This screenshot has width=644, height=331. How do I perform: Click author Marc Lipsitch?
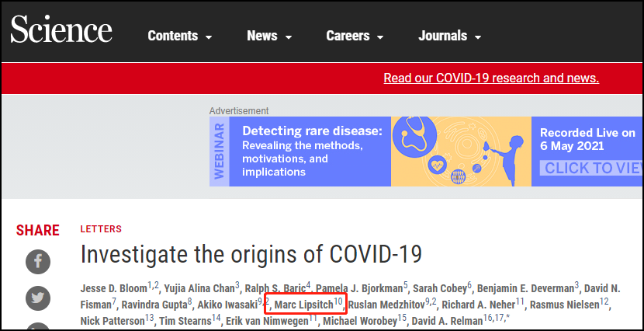(x=303, y=305)
